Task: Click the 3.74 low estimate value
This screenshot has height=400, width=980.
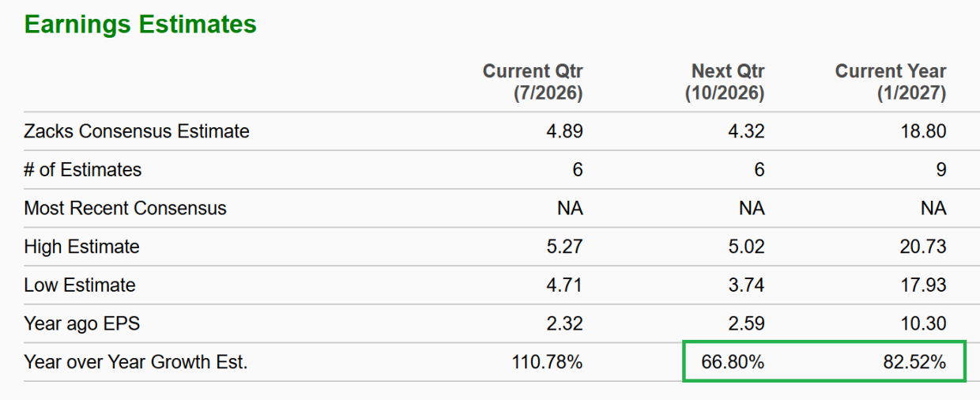Action: [x=746, y=285]
